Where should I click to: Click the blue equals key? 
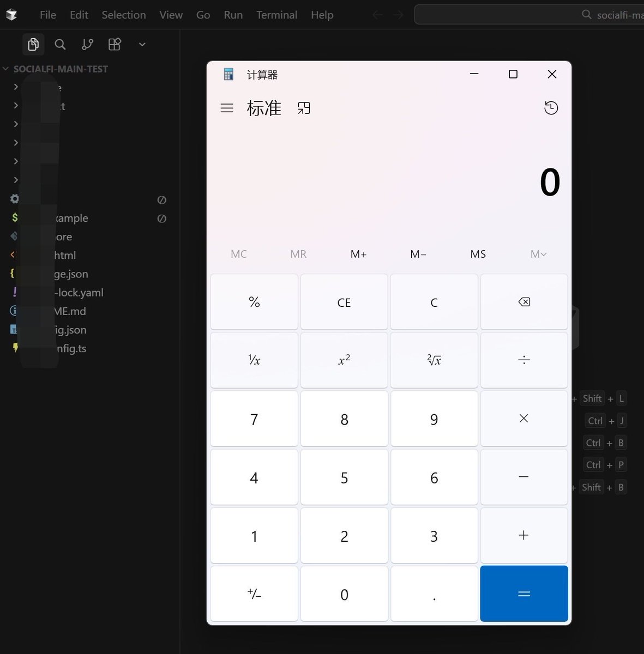pyautogui.click(x=524, y=594)
